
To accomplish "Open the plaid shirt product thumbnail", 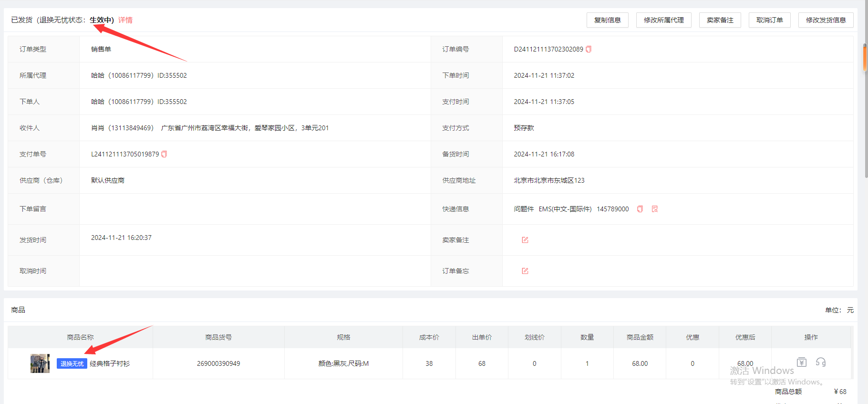I will click(x=40, y=363).
